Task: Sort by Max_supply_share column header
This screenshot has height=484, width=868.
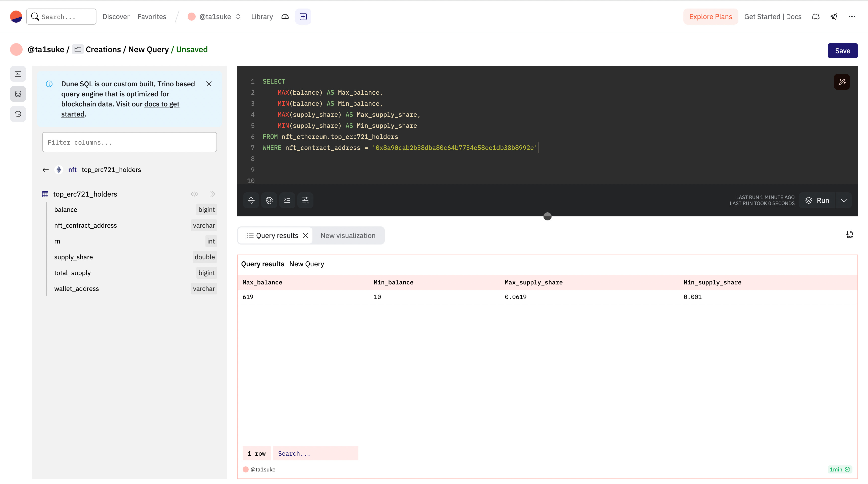Action: pos(533,282)
